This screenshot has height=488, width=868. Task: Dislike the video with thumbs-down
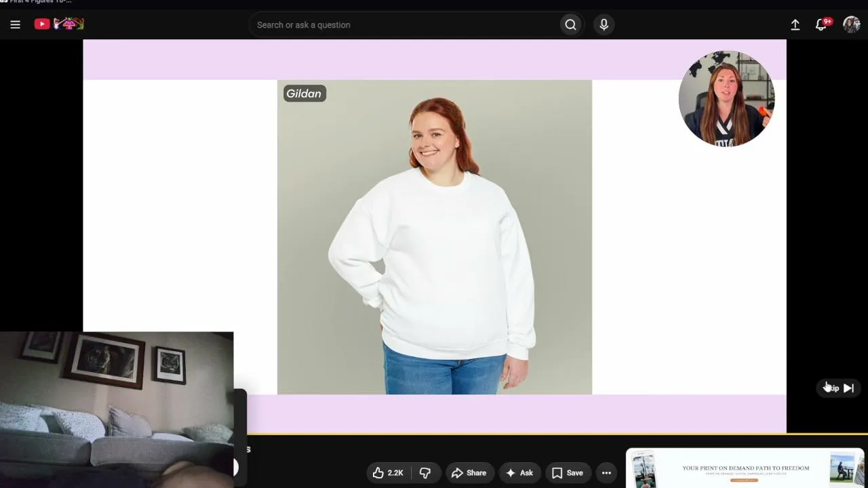[425, 473]
